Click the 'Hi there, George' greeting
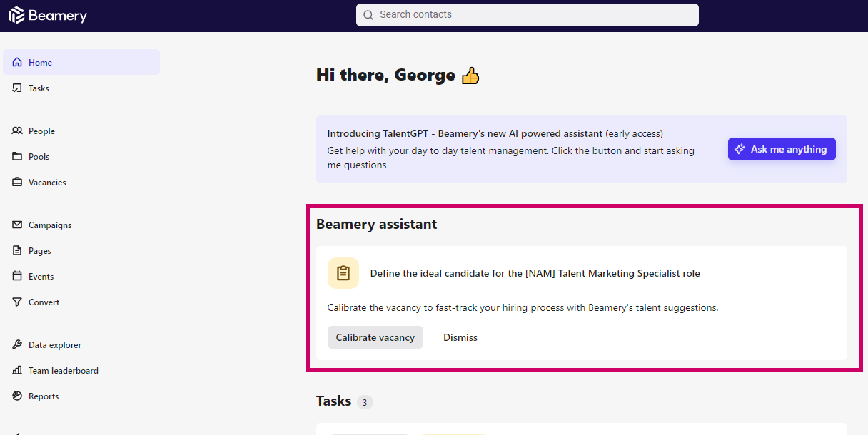 [385, 75]
